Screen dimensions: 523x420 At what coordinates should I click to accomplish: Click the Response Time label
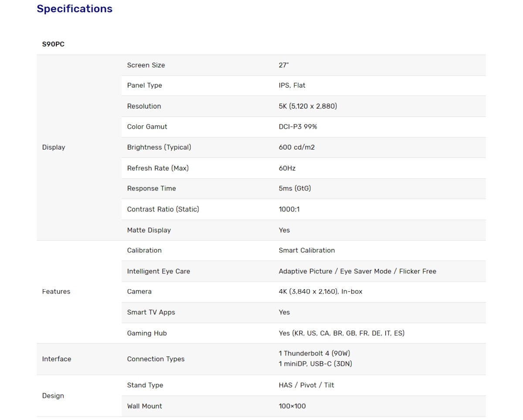coord(152,188)
